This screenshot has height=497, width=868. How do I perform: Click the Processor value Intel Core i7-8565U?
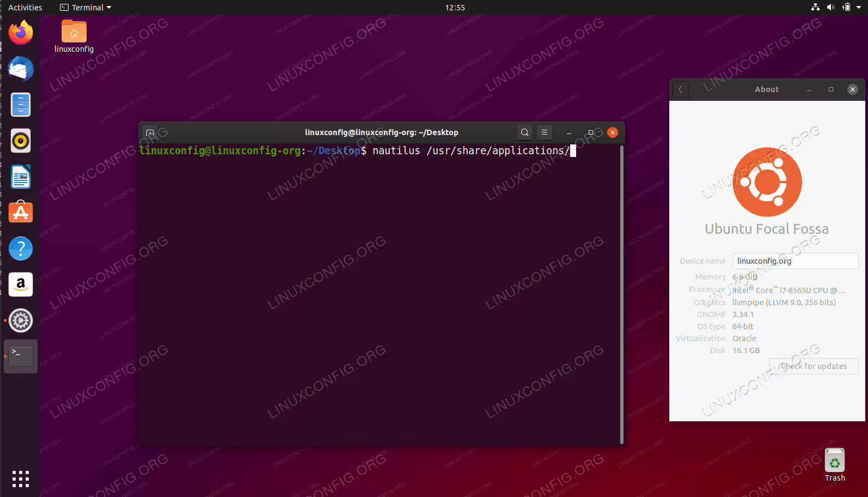[x=788, y=290]
